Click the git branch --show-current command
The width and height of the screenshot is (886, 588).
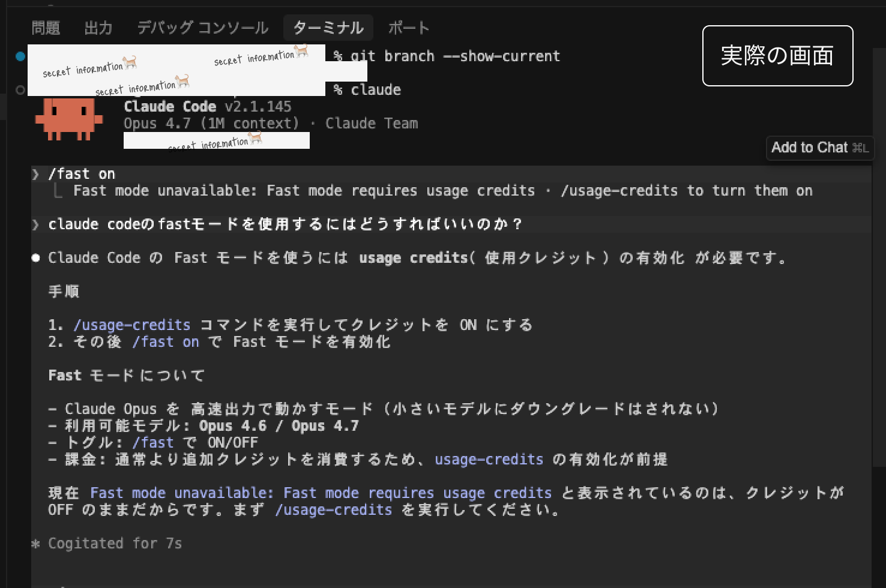[x=455, y=56]
